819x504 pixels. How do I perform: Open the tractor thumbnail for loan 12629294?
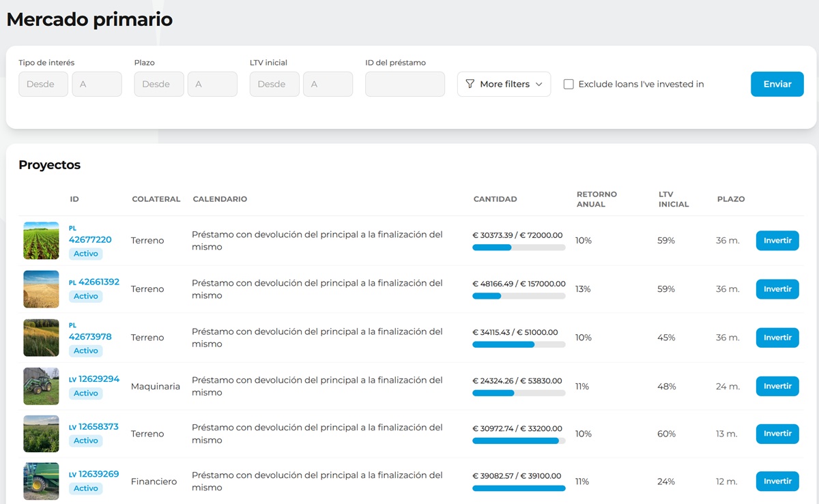42,386
